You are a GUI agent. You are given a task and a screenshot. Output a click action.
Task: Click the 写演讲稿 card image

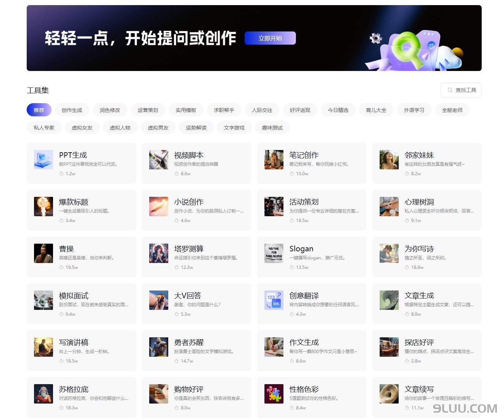coord(44,347)
